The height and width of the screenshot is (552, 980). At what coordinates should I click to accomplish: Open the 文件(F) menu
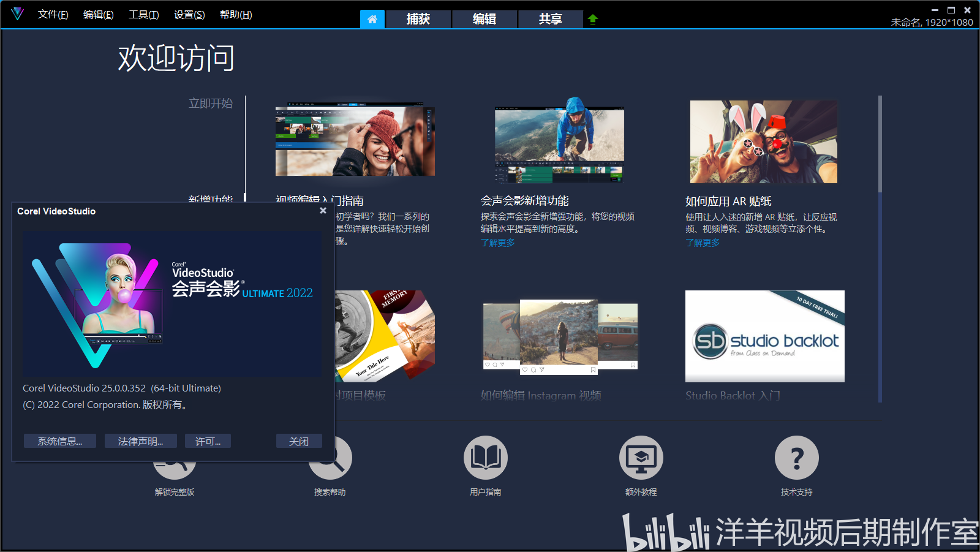(x=53, y=15)
